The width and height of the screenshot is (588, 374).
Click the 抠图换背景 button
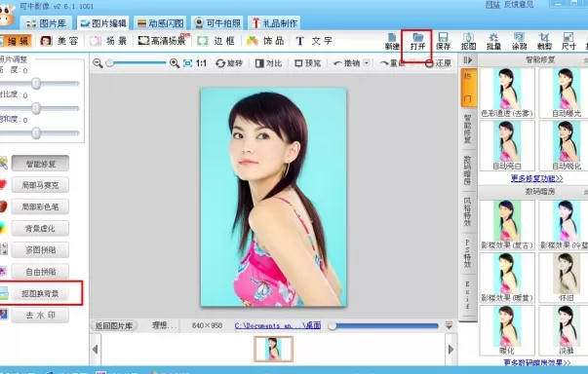point(41,293)
